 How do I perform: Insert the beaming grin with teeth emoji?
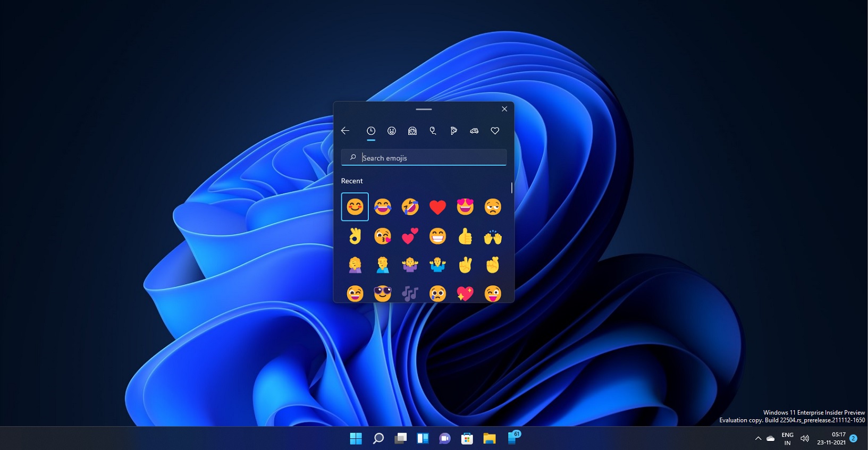click(x=438, y=236)
